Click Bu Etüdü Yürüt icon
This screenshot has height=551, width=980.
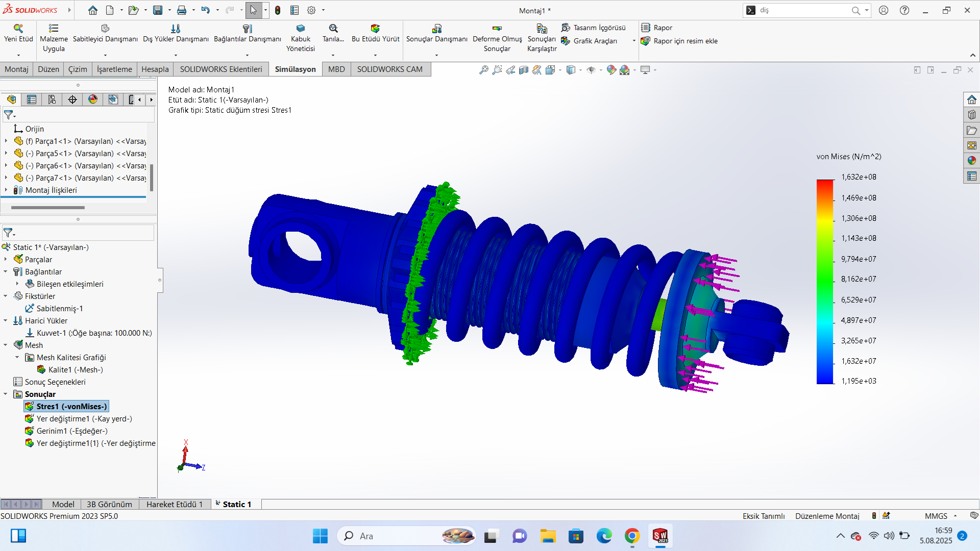click(375, 29)
